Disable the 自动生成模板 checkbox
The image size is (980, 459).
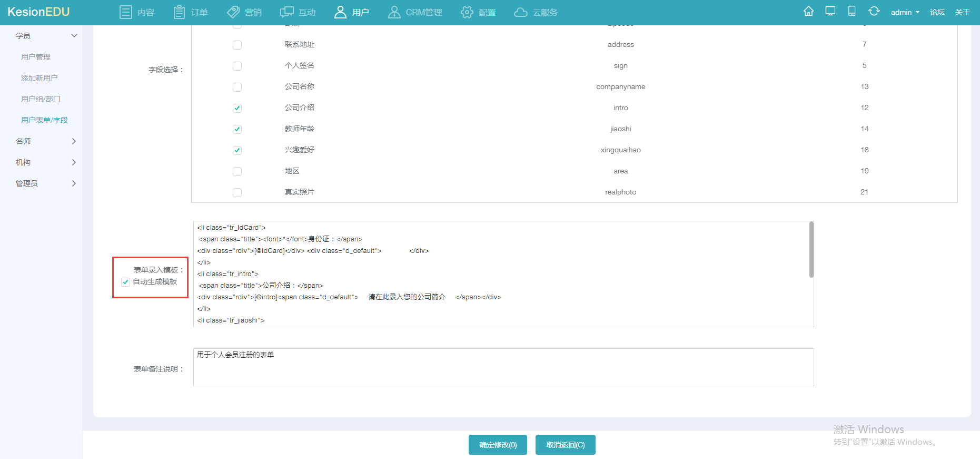click(125, 282)
